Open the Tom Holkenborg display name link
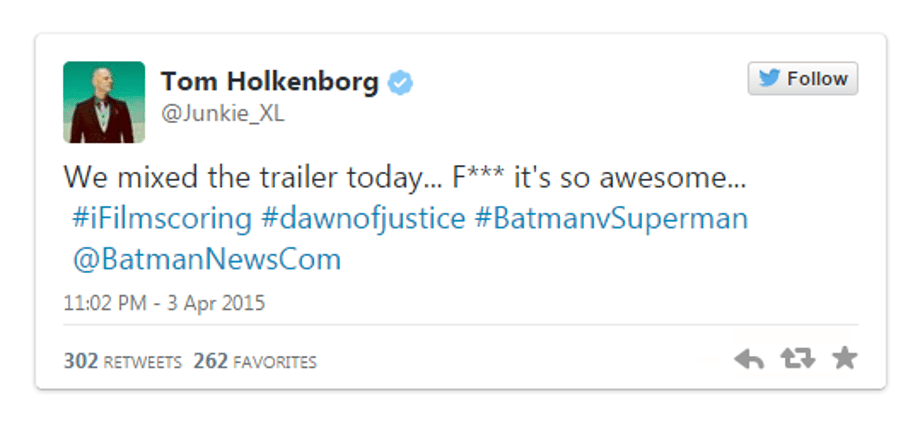Screen dimensions: 920x421 (x=269, y=82)
